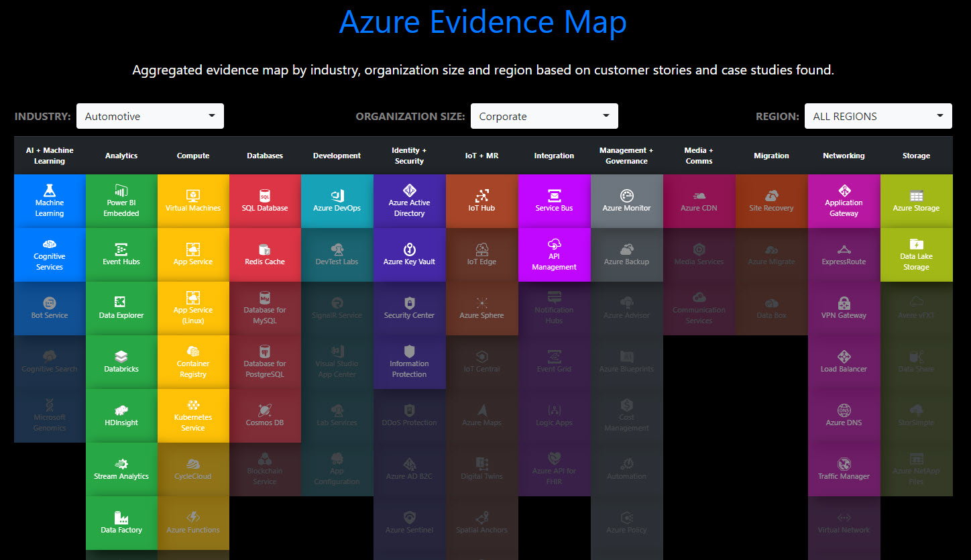Open the Region dropdown showing ALL REGIONS
Viewport: 971px width, 560px height.
tap(878, 116)
